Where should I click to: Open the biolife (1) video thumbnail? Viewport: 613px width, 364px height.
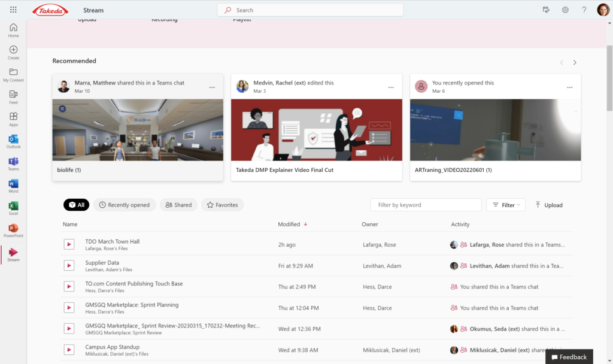point(138,130)
